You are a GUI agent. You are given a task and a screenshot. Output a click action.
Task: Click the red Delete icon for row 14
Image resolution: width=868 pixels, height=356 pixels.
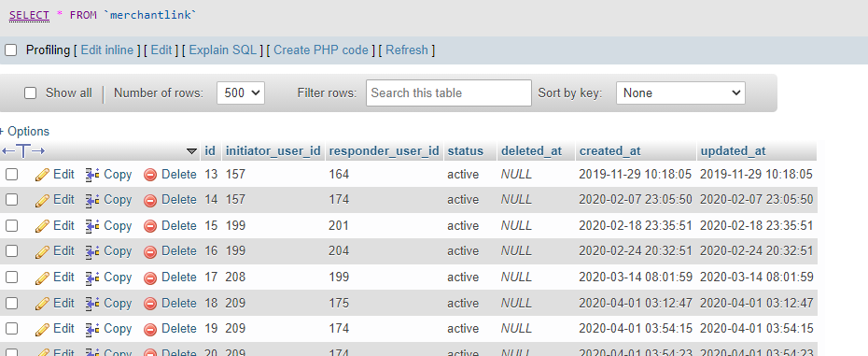pos(150,201)
